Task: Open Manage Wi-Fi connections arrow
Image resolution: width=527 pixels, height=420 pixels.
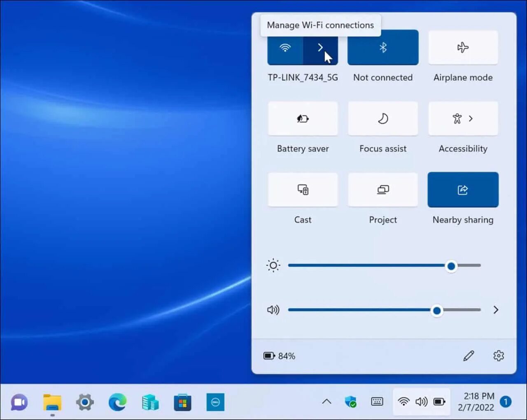Action: pos(320,47)
